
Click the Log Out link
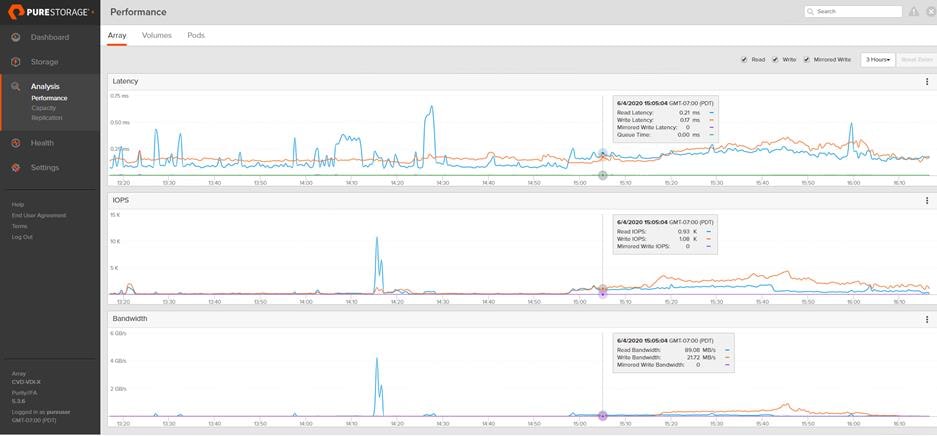click(x=22, y=237)
